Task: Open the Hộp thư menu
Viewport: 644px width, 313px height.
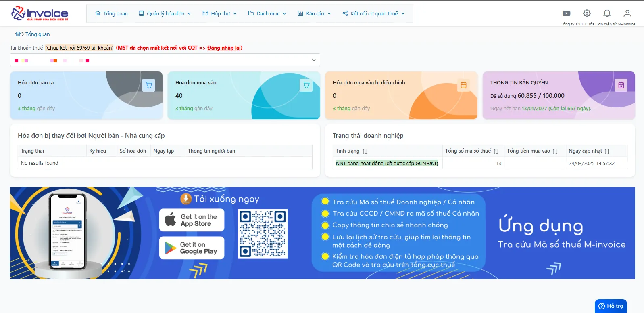Action: (220, 13)
